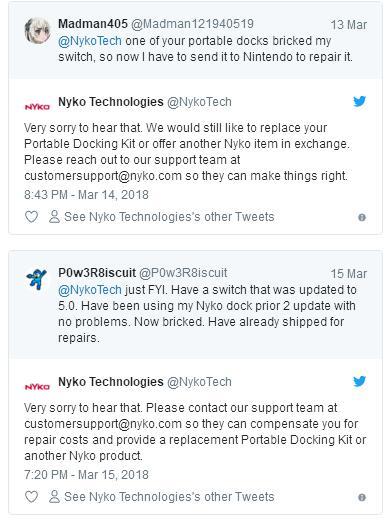Click Twitter bird icon on second Nyko tweet
The width and height of the screenshot is (390, 521).
359,381
